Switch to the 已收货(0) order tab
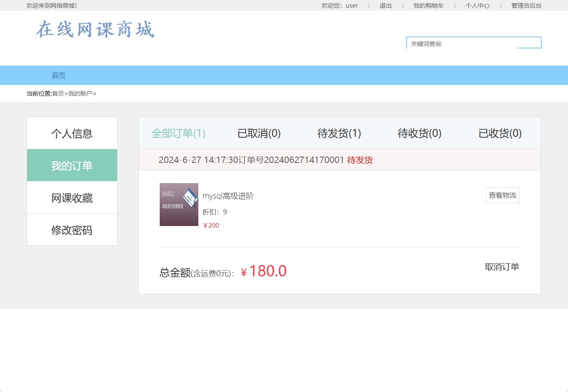The height and width of the screenshot is (392, 568). click(499, 133)
